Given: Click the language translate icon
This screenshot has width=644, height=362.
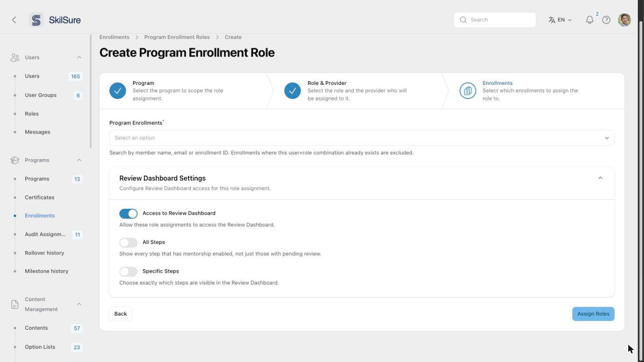Looking at the screenshot, I should click(552, 20).
